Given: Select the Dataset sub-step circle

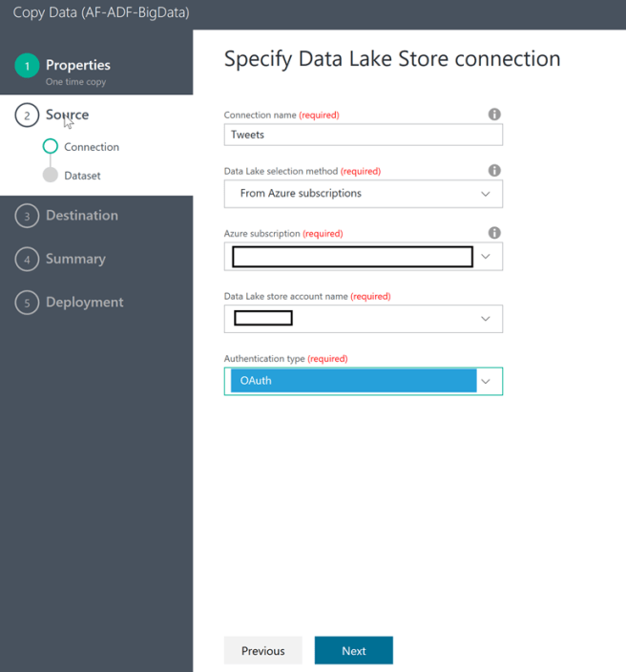Looking at the screenshot, I should click(51, 176).
